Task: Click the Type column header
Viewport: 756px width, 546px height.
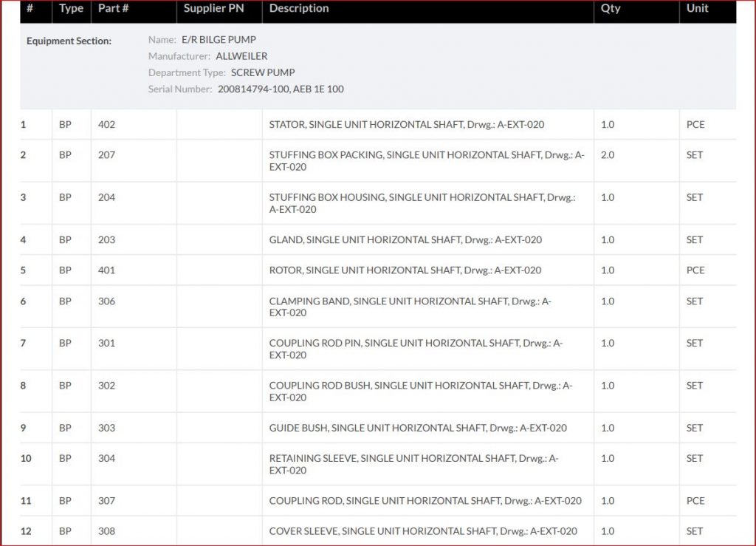Action: click(71, 9)
